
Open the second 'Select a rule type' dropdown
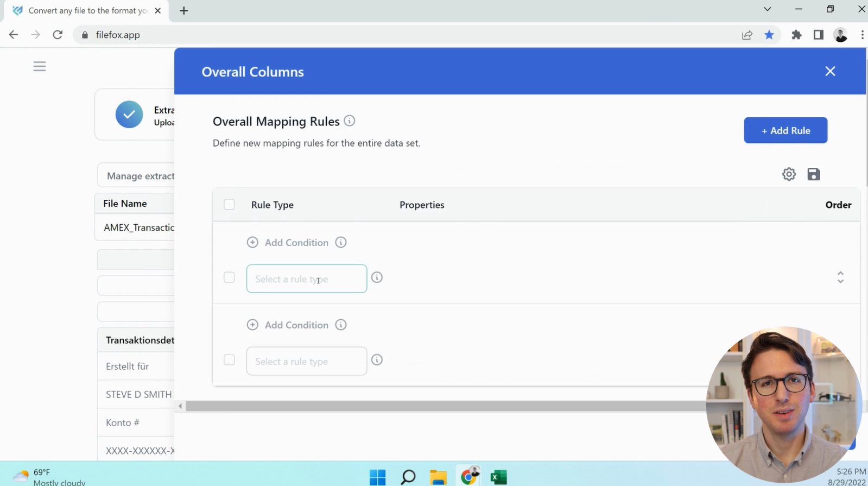(x=306, y=361)
